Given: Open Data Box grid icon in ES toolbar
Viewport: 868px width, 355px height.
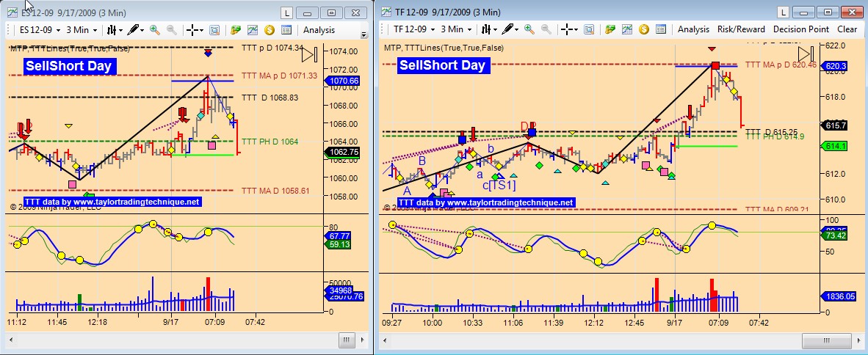Looking at the screenshot, I should (286, 30).
